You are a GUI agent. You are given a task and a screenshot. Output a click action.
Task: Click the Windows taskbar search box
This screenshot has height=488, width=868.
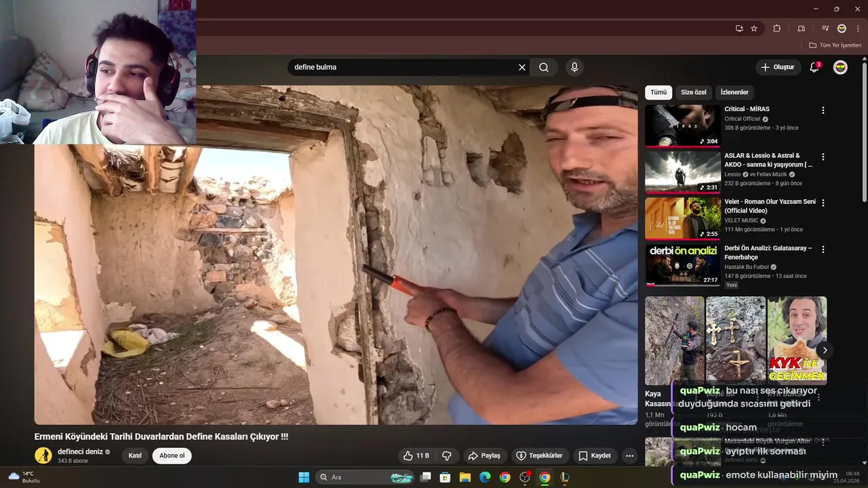point(366,477)
